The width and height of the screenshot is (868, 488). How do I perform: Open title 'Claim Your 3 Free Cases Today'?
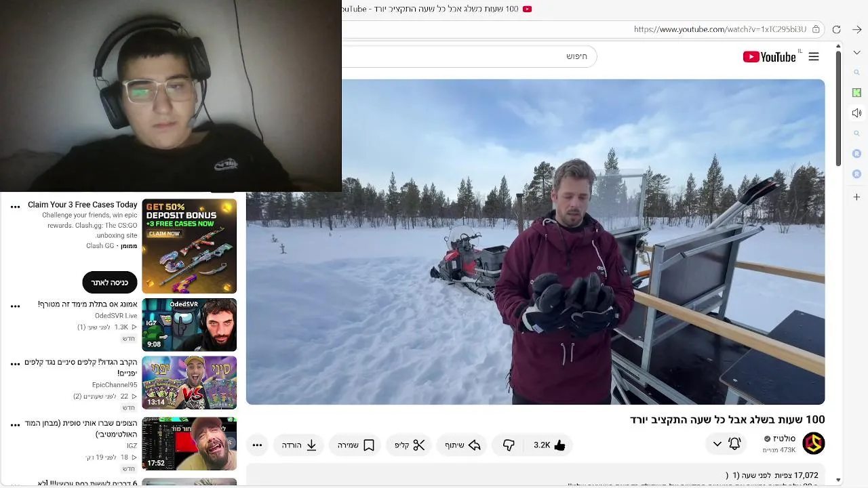pos(83,205)
